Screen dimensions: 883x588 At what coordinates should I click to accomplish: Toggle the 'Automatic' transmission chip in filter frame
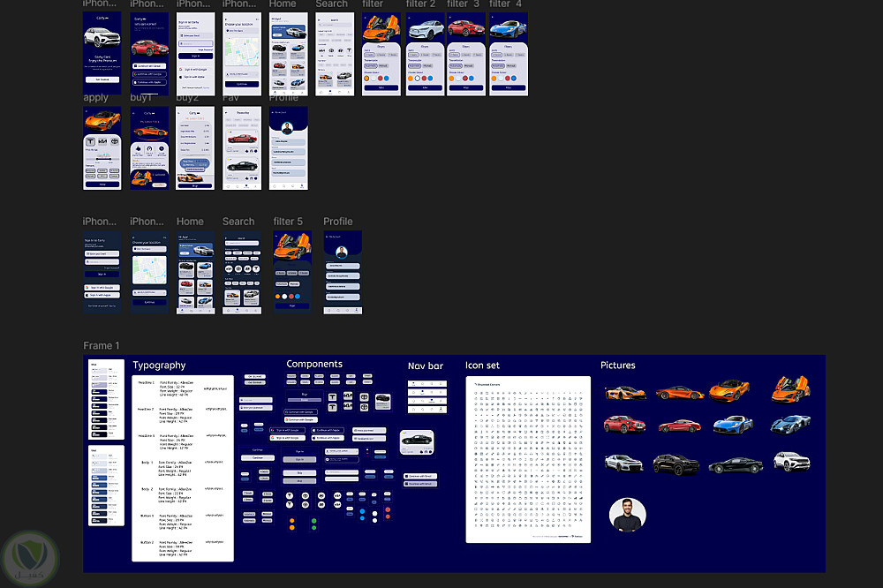[371, 66]
